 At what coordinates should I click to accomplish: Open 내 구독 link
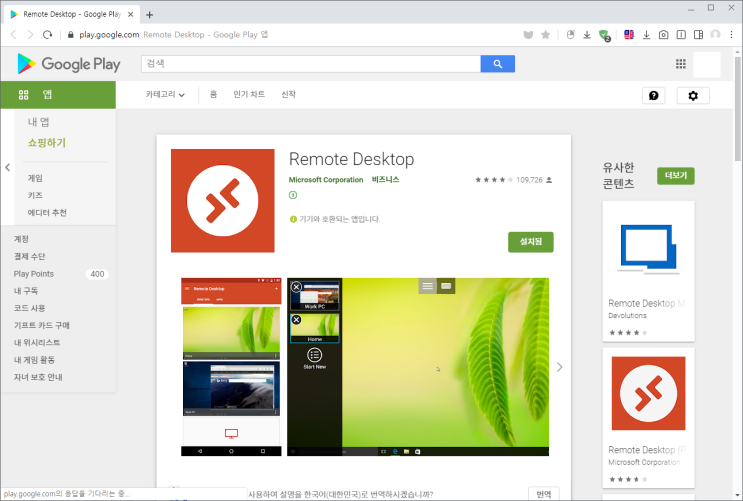(26, 291)
